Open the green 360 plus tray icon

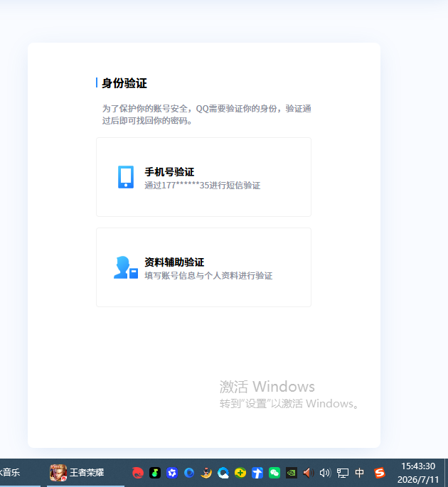[240, 473]
